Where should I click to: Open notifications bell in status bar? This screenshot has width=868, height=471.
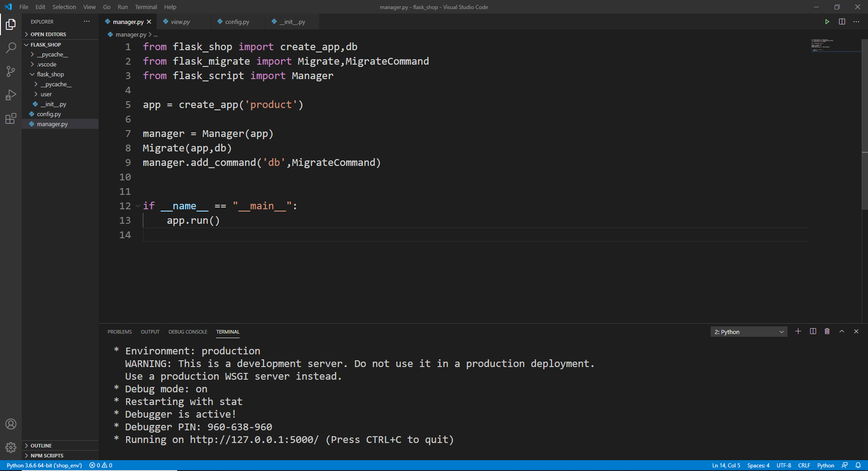tap(858, 465)
